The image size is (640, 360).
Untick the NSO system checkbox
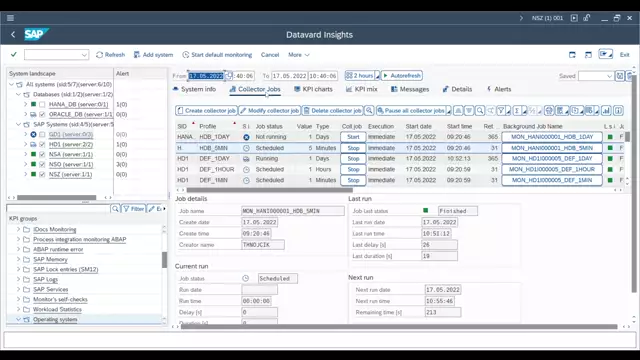(x=42, y=164)
